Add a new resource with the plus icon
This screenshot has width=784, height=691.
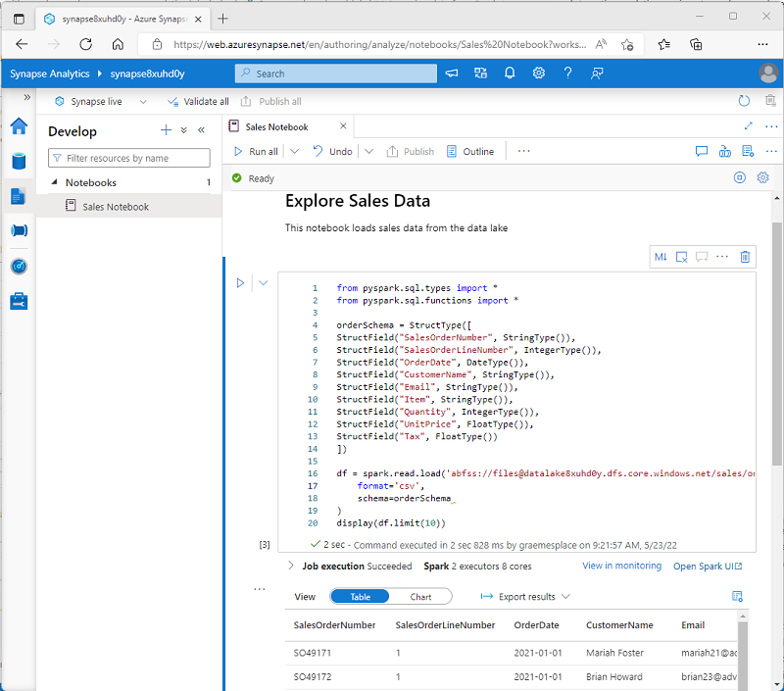[166, 129]
